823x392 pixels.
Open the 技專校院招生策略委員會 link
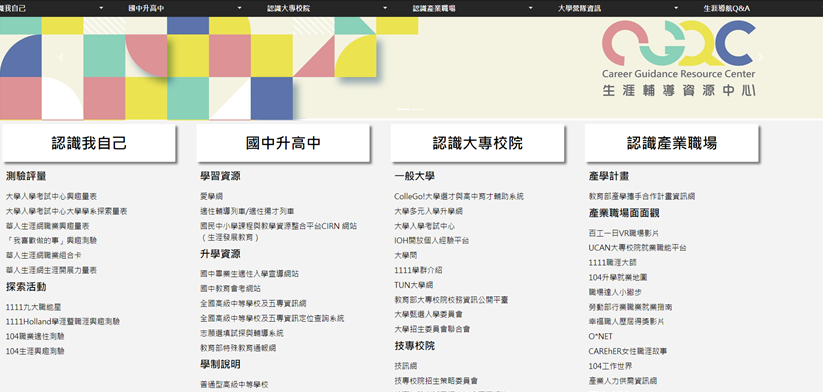pos(436,380)
